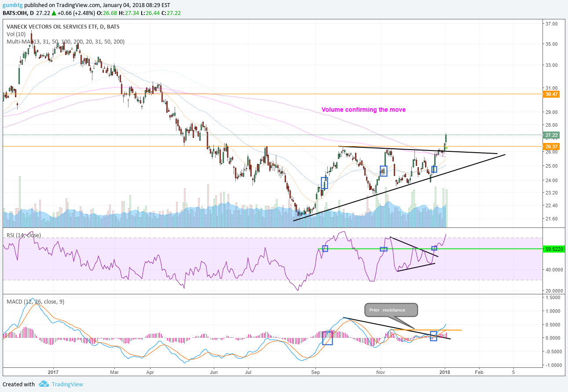Click the 24.00 price axis value
The image size is (568, 392).
point(552,180)
